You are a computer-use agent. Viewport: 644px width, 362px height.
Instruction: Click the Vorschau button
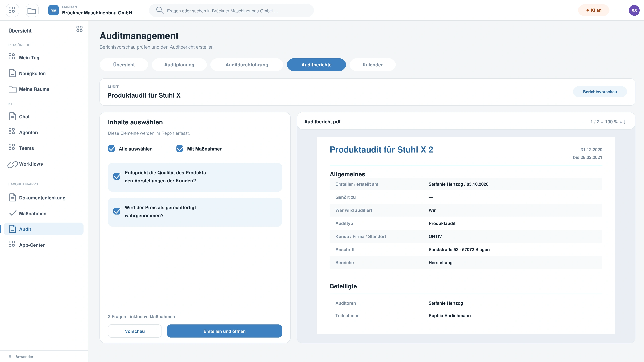point(135,331)
